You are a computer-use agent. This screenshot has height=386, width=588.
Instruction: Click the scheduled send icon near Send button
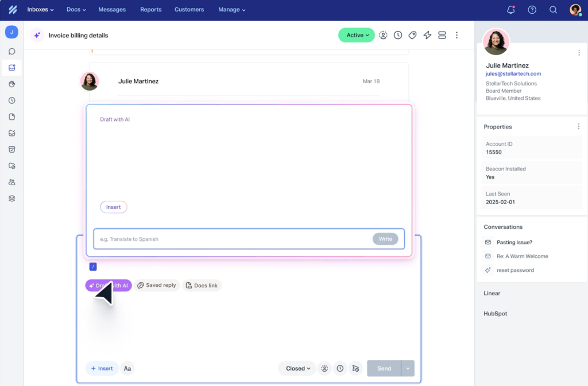[355, 368]
